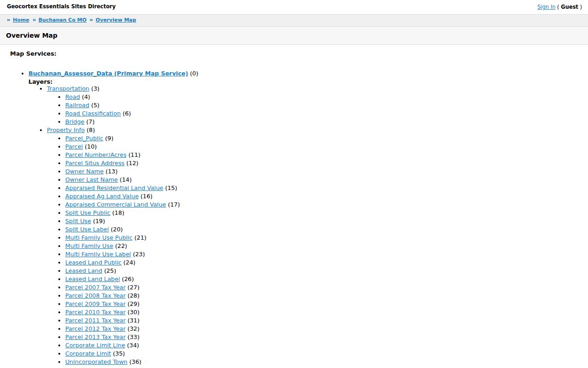
Task: Open the Multi Family Use layer (22)
Action: tap(89, 246)
